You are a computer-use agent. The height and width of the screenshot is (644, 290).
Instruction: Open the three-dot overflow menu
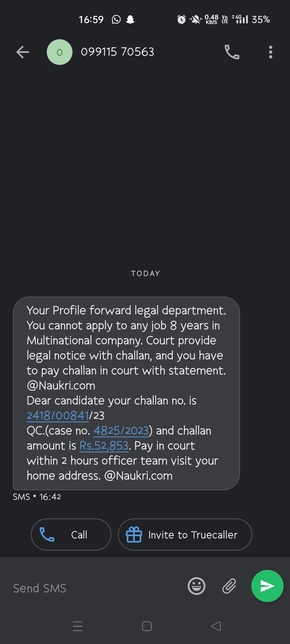pos(270,52)
